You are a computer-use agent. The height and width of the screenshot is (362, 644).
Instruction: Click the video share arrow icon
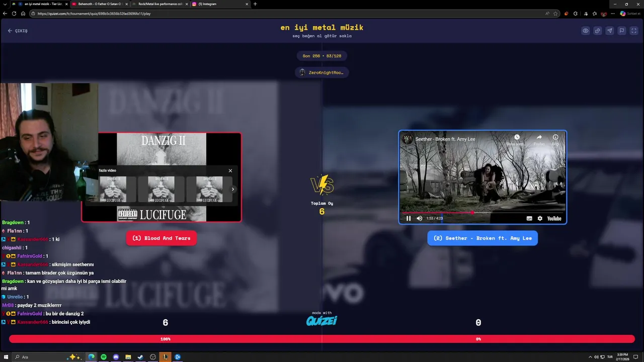coord(539,137)
